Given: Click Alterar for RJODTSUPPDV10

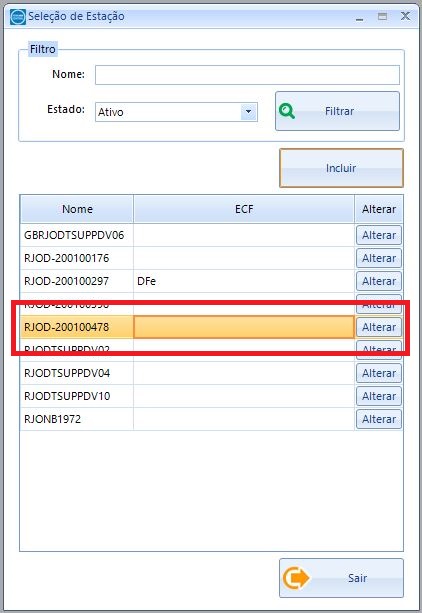Looking at the screenshot, I should [379, 396].
